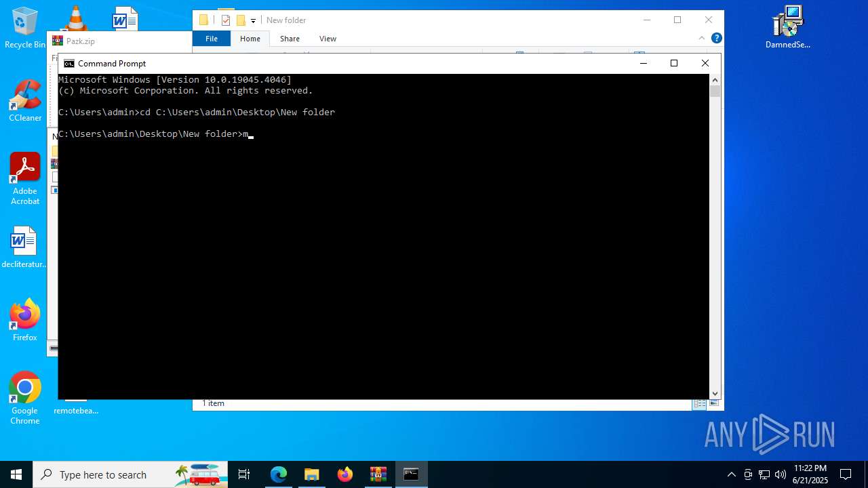Open the VLC media player desktop icon
This screenshot has height=488, width=868.
coord(75,18)
